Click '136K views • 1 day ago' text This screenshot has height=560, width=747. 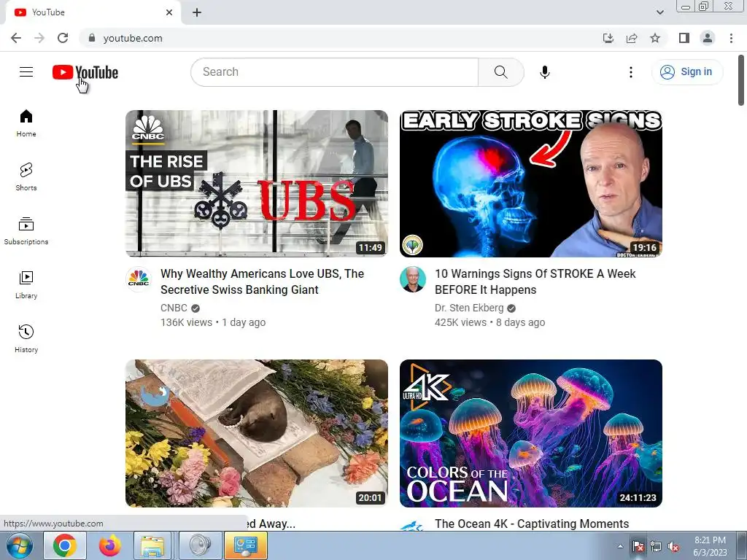[x=213, y=322]
